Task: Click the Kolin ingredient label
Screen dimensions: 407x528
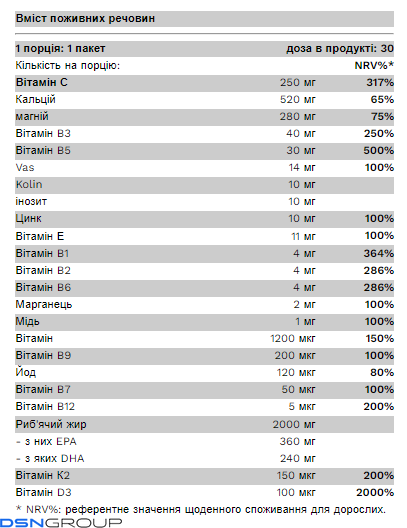Action: click(29, 185)
